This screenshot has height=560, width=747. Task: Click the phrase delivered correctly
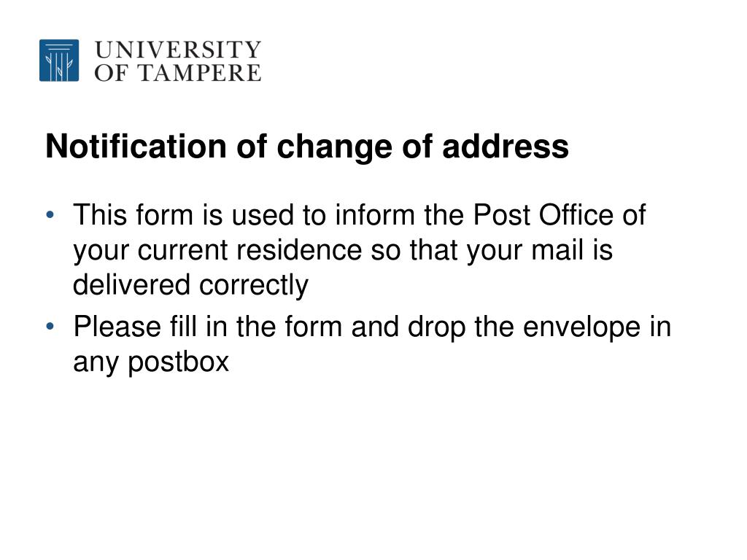click(x=190, y=286)
